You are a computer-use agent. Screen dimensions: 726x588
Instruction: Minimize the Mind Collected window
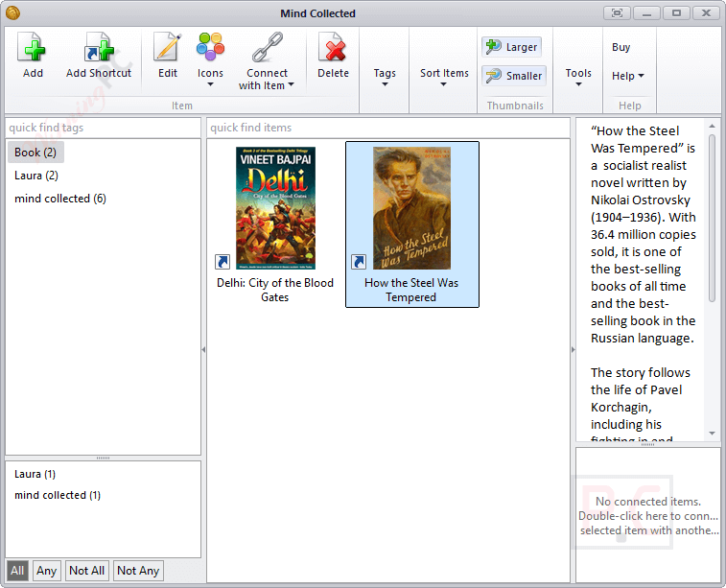coord(646,13)
